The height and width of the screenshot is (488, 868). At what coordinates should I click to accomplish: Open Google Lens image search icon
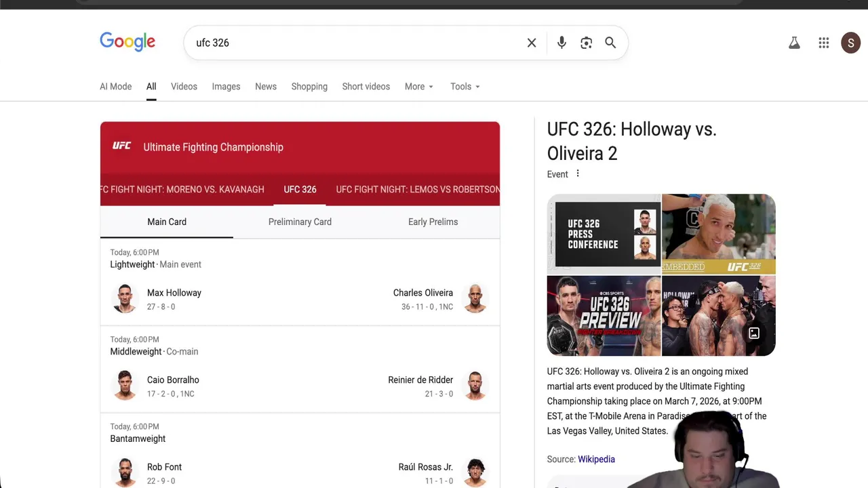pos(587,43)
